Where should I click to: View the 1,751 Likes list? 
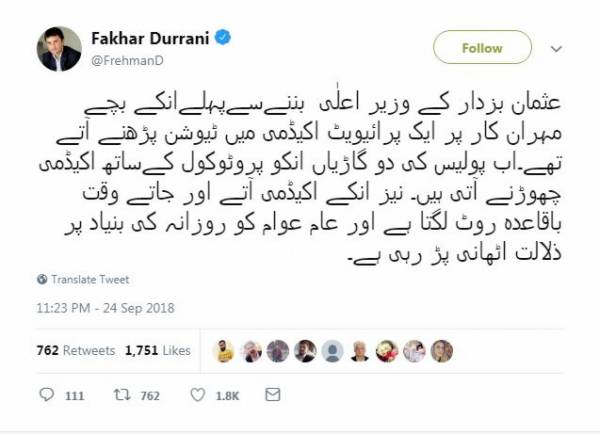[x=158, y=350]
